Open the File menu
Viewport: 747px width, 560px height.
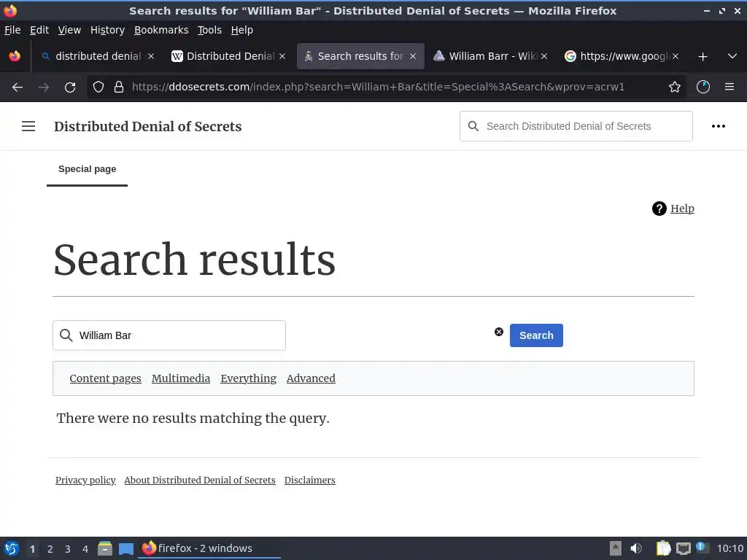pos(12,30)
